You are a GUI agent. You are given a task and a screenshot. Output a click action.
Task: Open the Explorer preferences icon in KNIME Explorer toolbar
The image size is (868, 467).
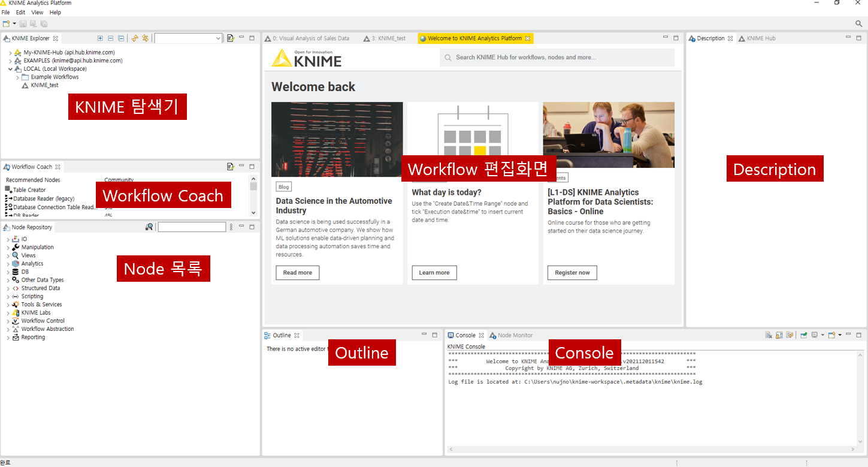230,38
